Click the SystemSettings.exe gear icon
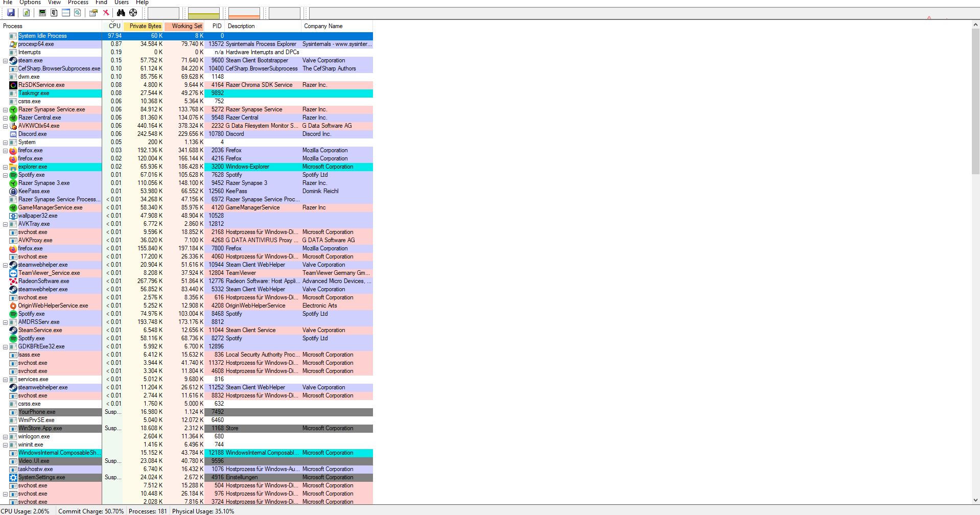This screenshot has width=980, height=515. [13, 477]
